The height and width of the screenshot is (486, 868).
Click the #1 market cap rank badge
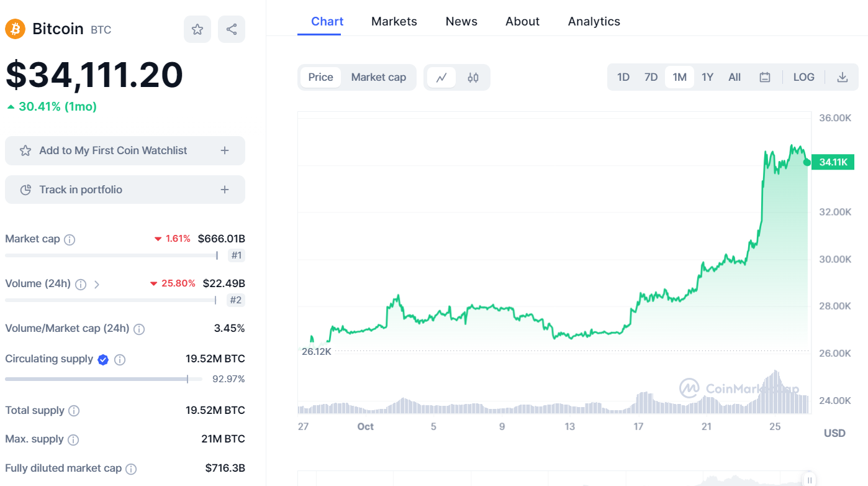(237, 255)
